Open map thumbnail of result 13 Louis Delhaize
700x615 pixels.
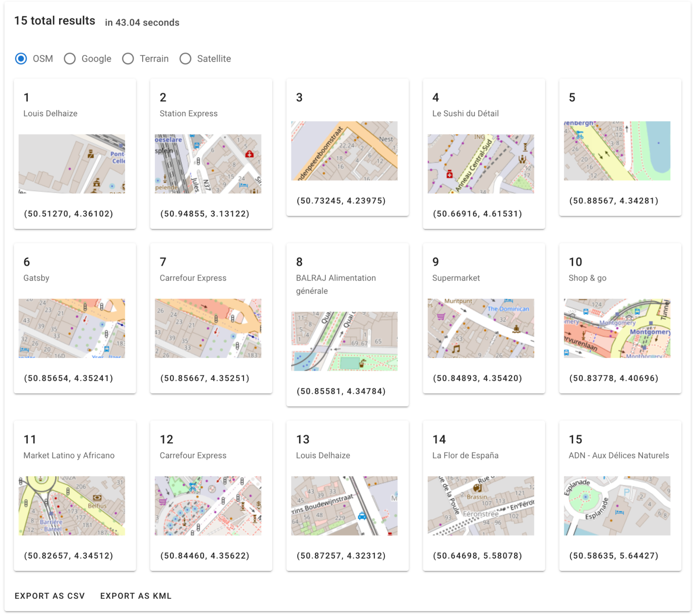point(344,505)
